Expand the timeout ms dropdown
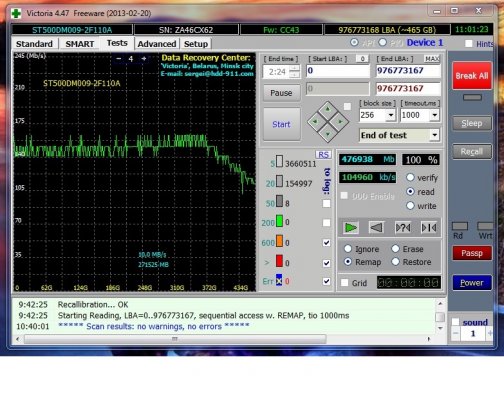504x400 pixels. click(x=434, y=115)
